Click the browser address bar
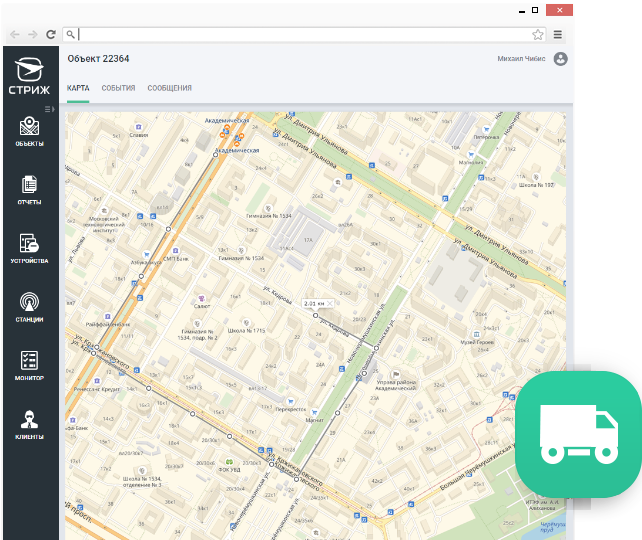Image resolution: width=642 pixels, height=540 pixels. [300, 34]
